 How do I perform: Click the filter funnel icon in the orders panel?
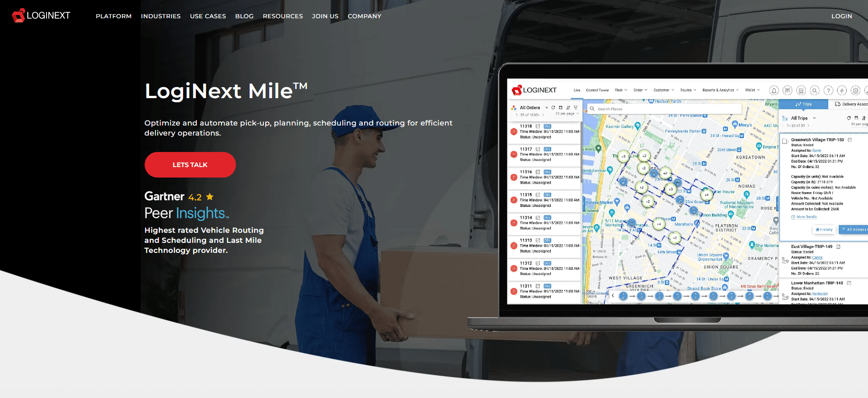[575, 108]
